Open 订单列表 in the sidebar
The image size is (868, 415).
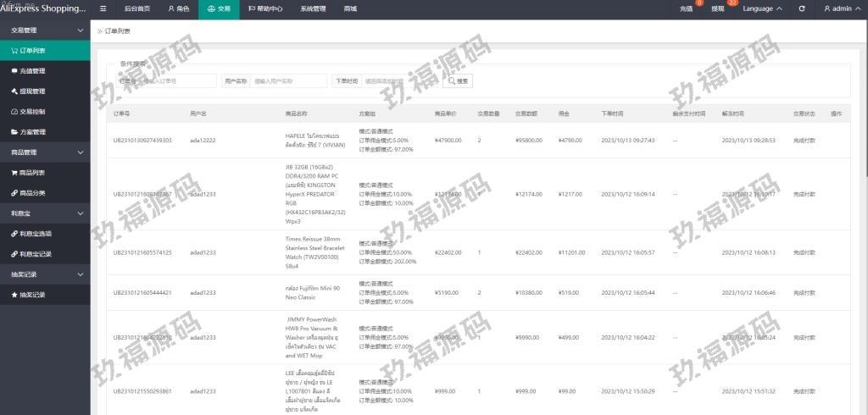point(45,50)
